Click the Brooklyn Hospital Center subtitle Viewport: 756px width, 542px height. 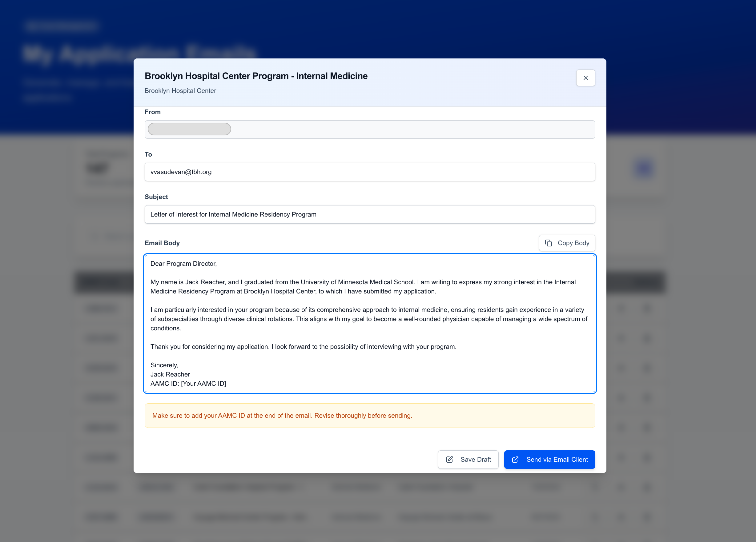point(180,91)
